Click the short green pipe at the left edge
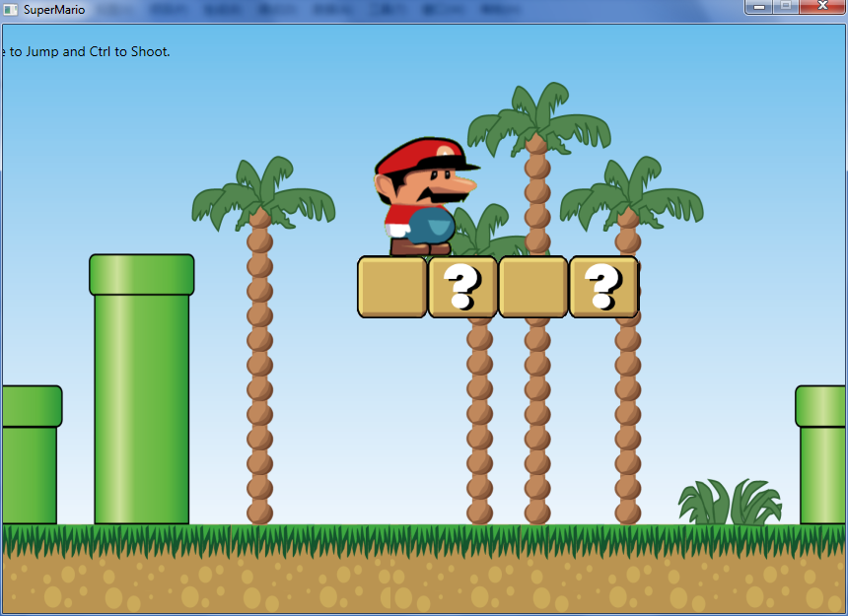Image resolution: width=848 pixels, height=616 pixels. 32,455
